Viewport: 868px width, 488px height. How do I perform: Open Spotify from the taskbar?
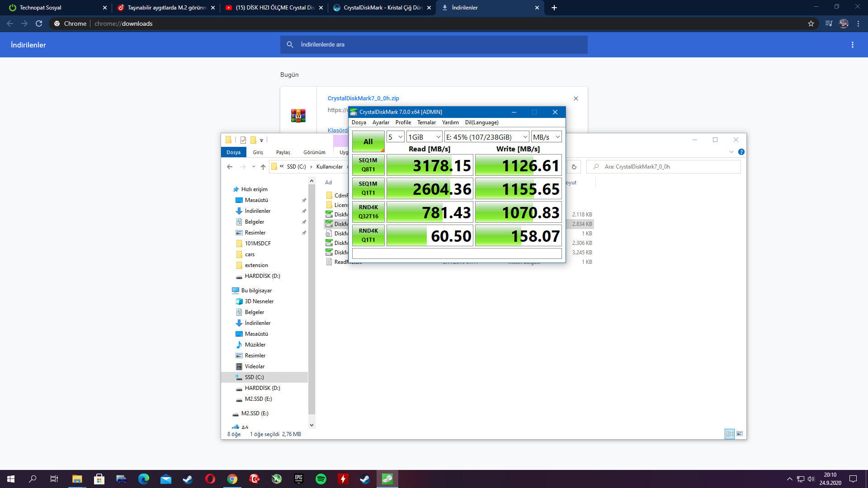(321, 479)
